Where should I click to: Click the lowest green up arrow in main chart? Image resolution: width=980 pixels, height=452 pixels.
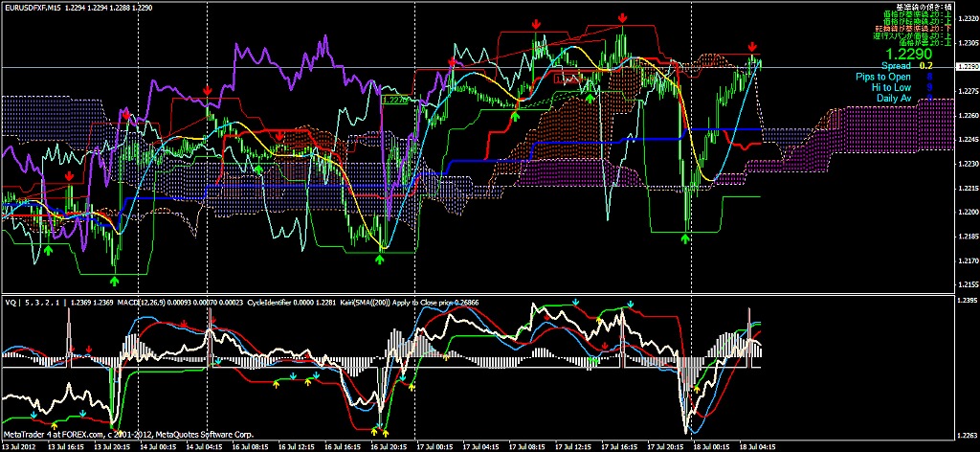pyautogui.click(x=115, y=281)
